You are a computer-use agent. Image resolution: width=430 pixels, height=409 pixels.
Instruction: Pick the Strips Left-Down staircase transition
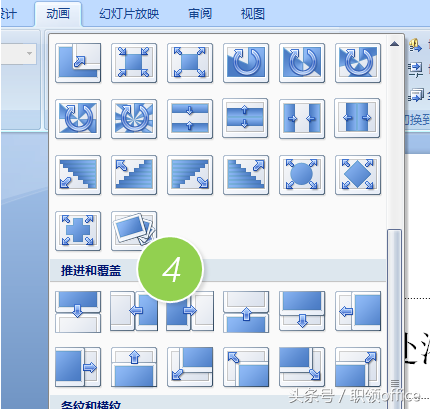(78, 175)
